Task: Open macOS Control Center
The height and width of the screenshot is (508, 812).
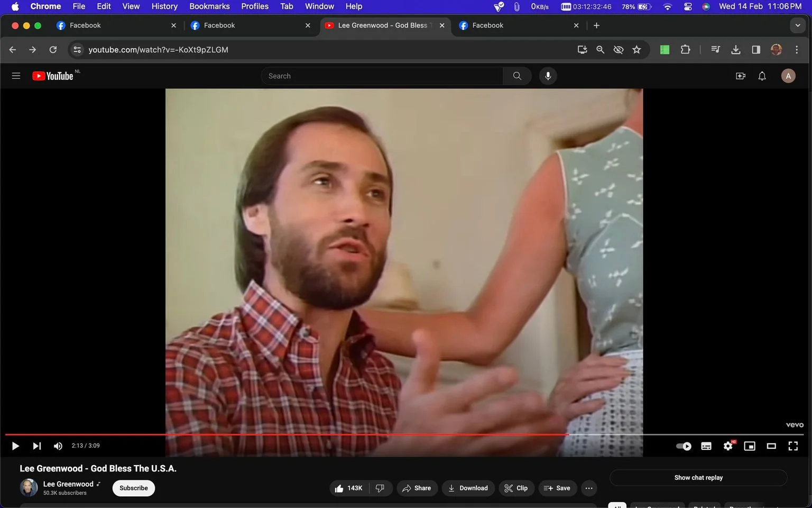Action: [x=688, y=6]
